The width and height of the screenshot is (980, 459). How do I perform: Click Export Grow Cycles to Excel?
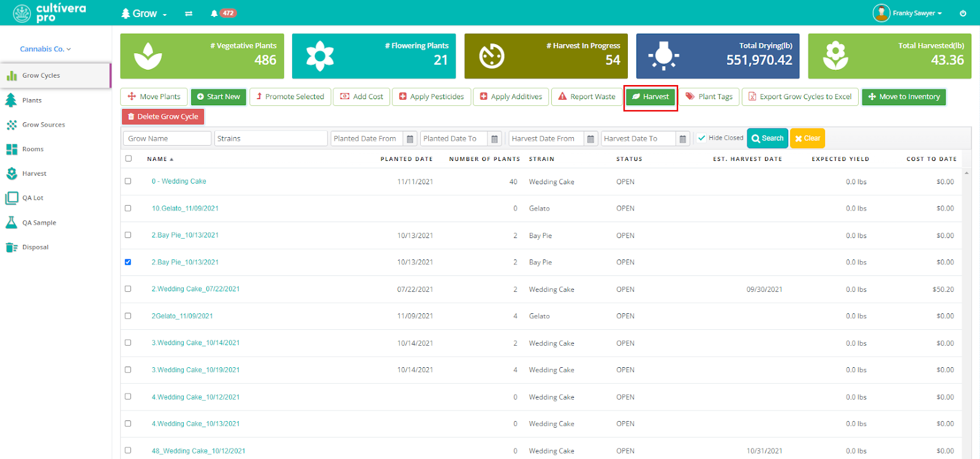(800, 97)
